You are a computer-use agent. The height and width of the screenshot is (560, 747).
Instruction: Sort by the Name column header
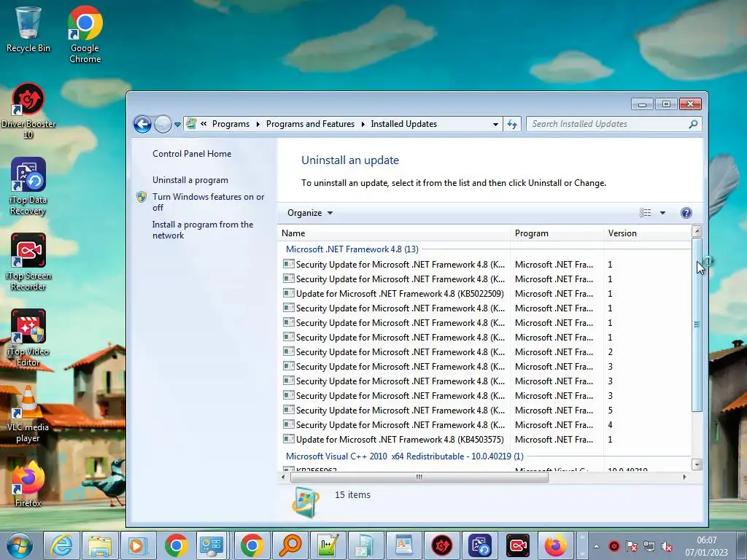tap(394, 233)
